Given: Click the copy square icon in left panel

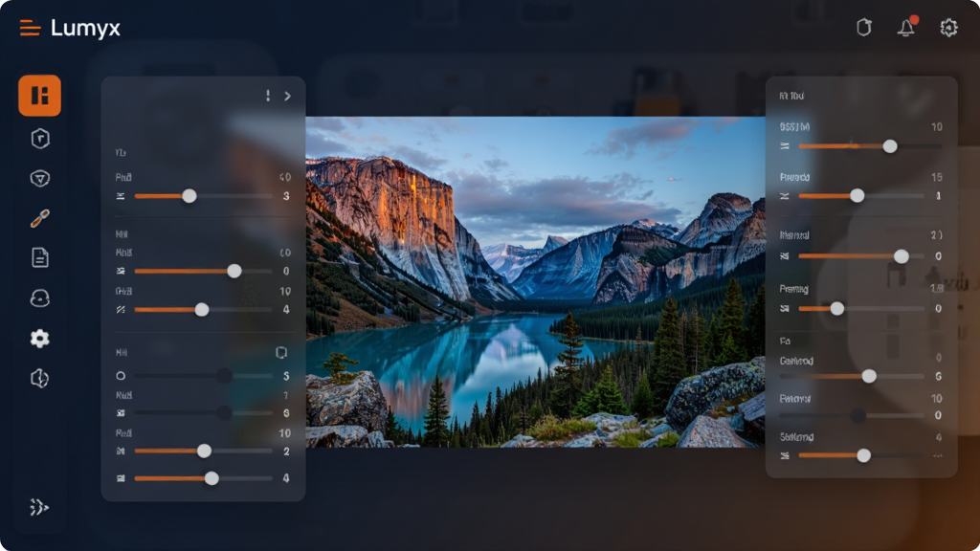Looking at the screenshot, I should tap(281, 353).
